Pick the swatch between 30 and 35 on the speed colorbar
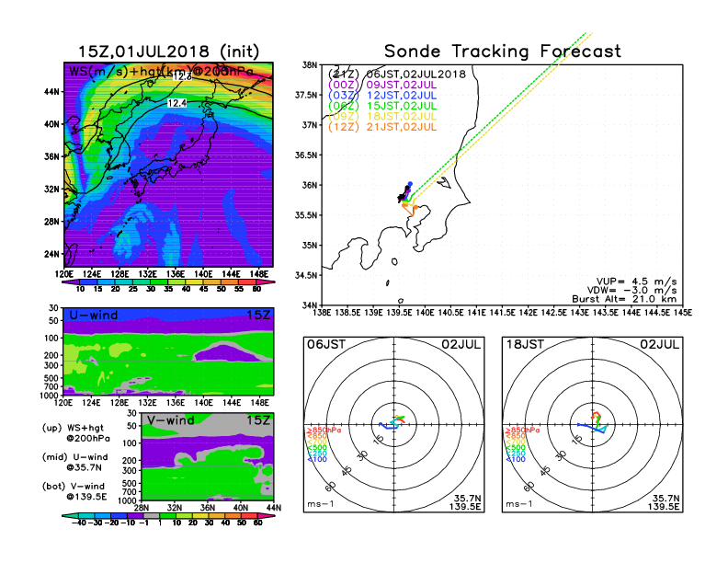This screenshot has height=563, width=728. (159, 282)
